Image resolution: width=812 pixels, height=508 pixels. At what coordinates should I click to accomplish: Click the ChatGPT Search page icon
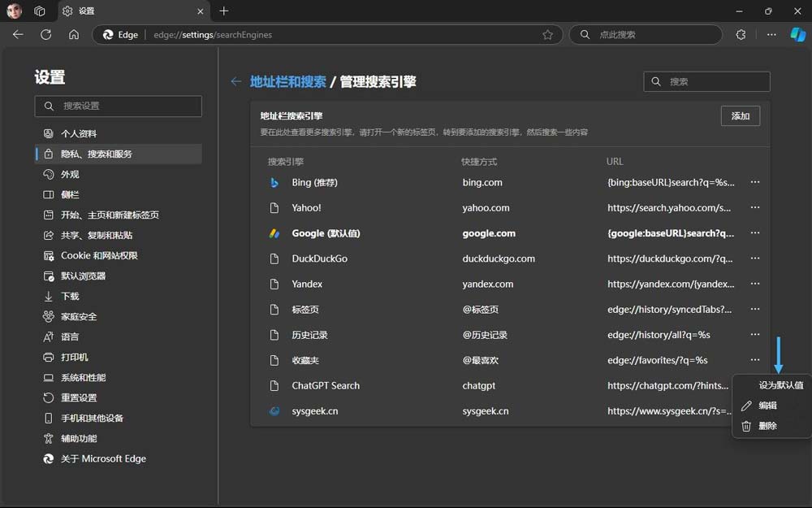tap(274, 385)
